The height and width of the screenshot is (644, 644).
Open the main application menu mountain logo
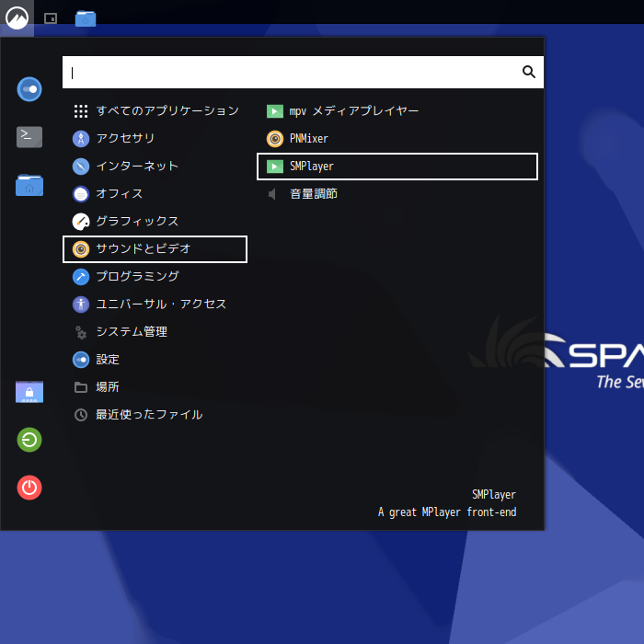tap(17, 18)
